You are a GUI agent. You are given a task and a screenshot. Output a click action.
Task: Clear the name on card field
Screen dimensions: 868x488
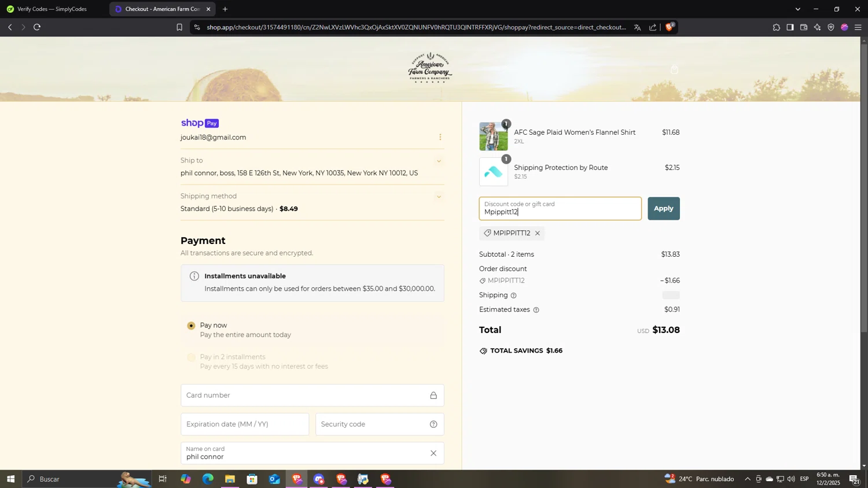coord(433,453)
